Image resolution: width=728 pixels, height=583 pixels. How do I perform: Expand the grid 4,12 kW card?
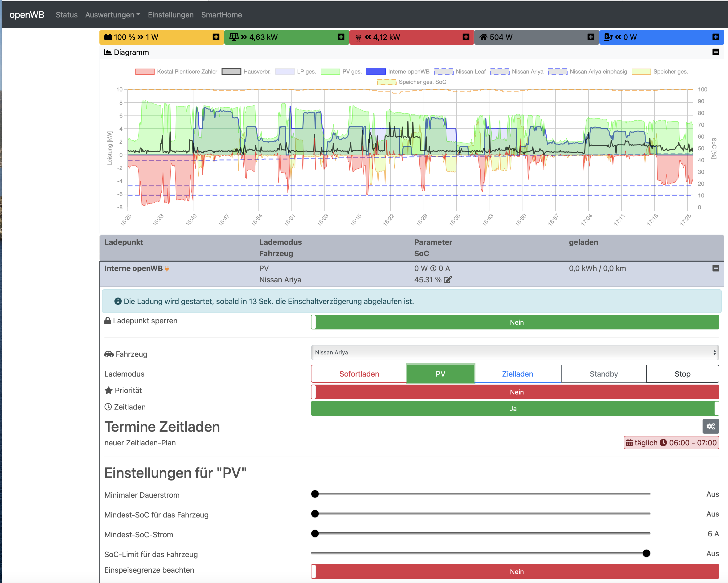[466, 37]
